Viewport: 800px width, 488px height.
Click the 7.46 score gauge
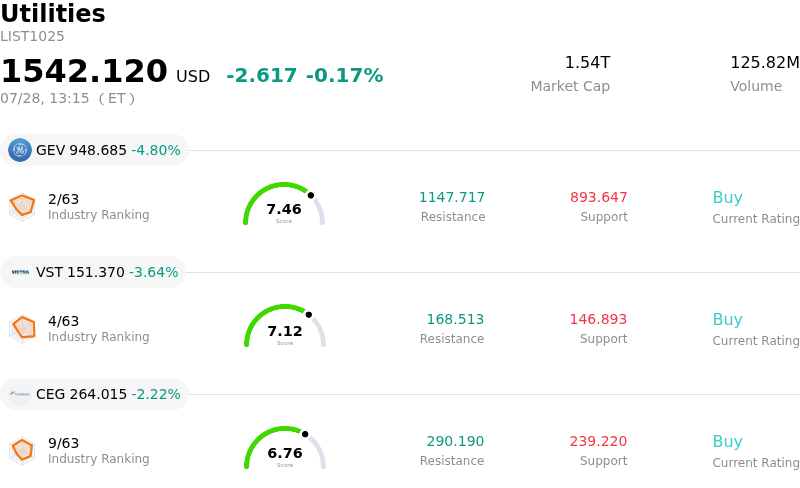click(x=284, y=204)
